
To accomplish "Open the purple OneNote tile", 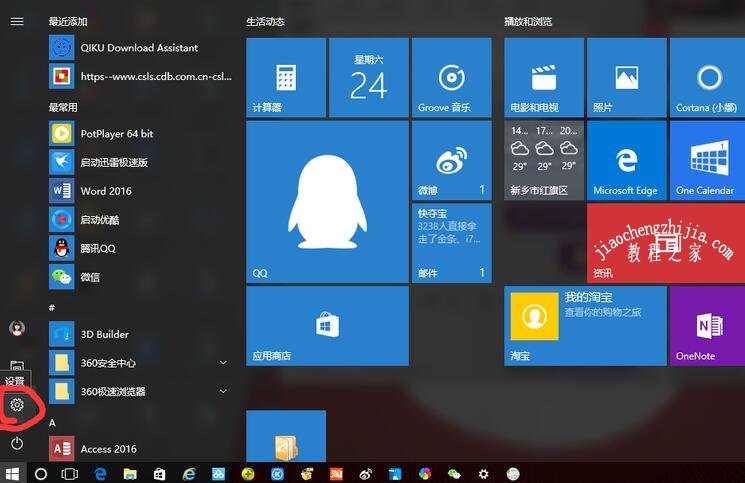I will point(707,326).
